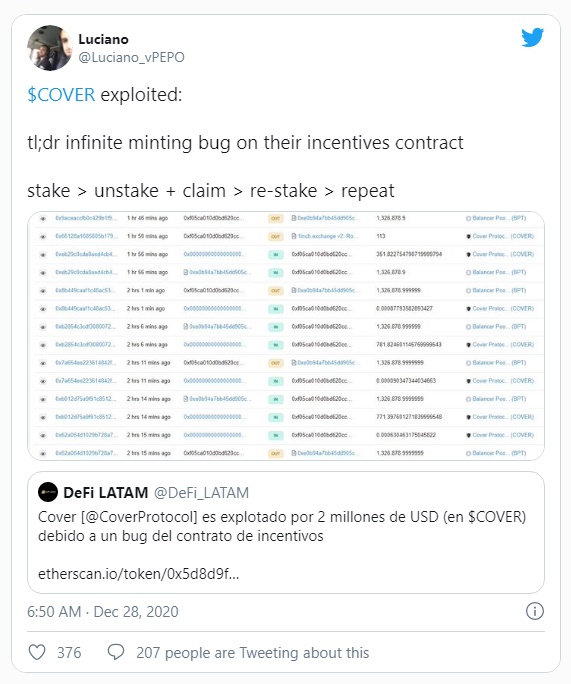571x684 pixels.
Task: View 207 people are Tweeting about this
Action: pos(253,653)
